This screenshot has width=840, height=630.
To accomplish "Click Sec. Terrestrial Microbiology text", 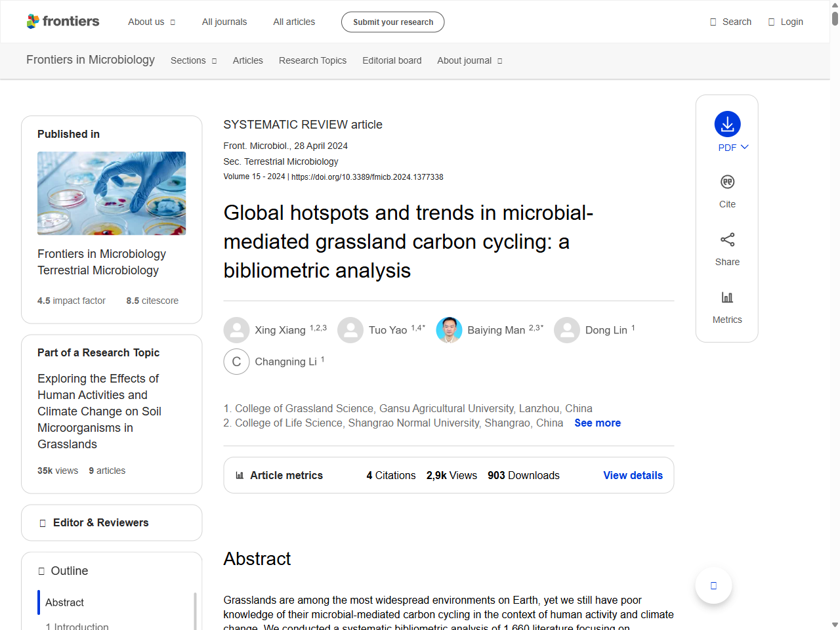I will click(x=281, y=161).
